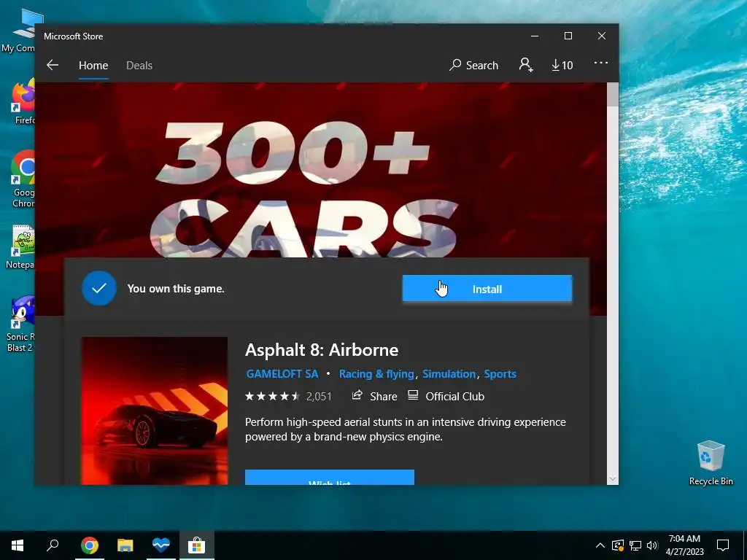Open the Racing & flying category
Image resolution: width=747 pixels, height=560 pixels.
pyautogui.click(x=376, y=374)
